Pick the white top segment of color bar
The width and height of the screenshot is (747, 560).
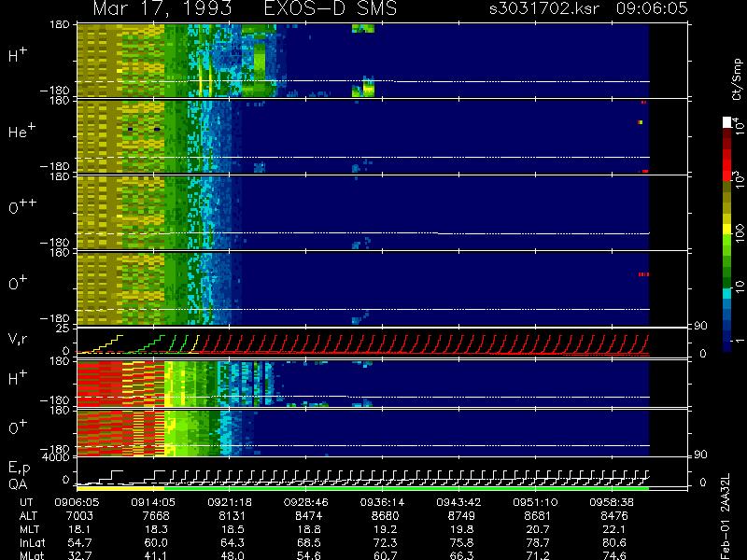(x=726, y=122)
